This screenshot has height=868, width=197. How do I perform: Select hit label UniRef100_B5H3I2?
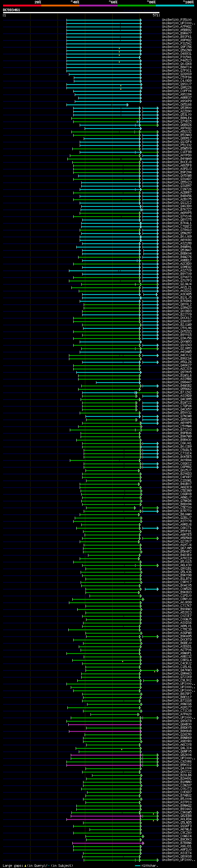pos(176,765)
